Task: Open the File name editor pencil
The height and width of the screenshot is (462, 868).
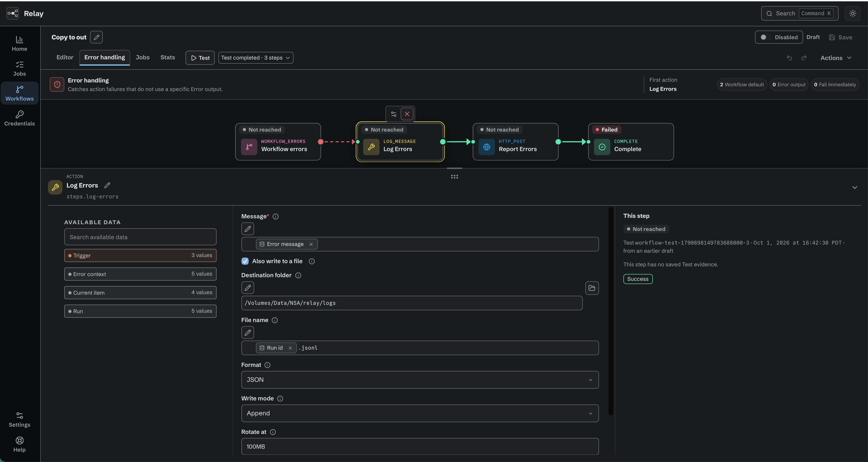Action: pyautogui.click(x=248, y=332)
